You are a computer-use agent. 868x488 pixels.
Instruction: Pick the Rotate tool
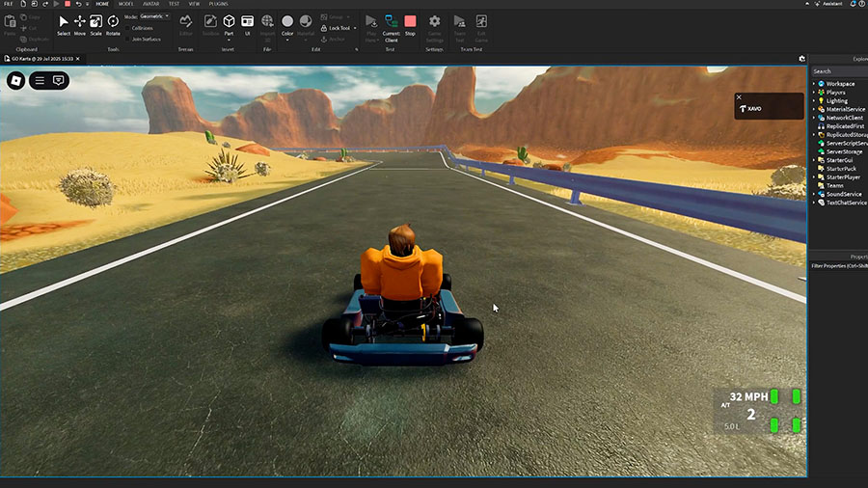tap(113, 25)
